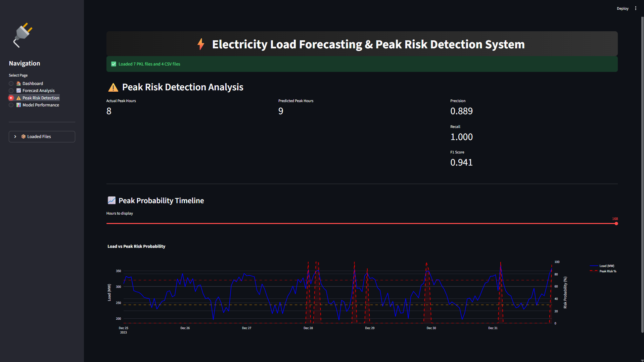Open the three-dot main menu
Image resolution: width=644 pixels, height=362 pixels.
[x=636, y=8]
